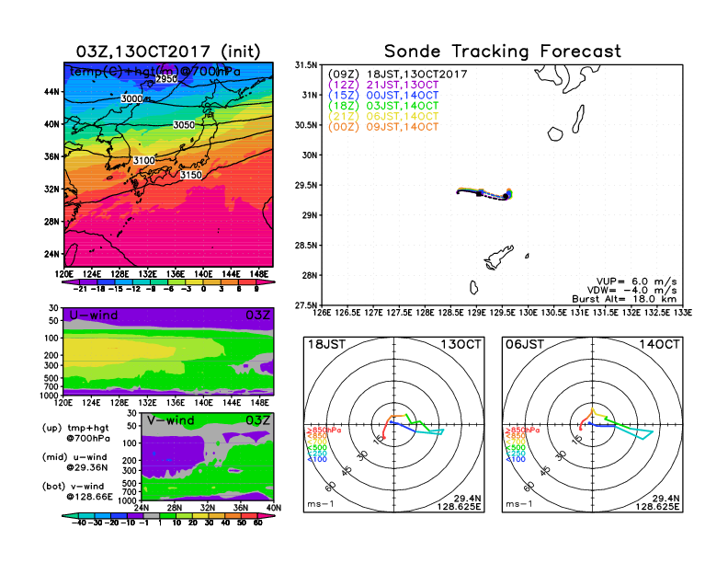Click 'ms-1' unit in 06JST hodograph
Viewport: 728px width, 563px height.
(519, 504)
